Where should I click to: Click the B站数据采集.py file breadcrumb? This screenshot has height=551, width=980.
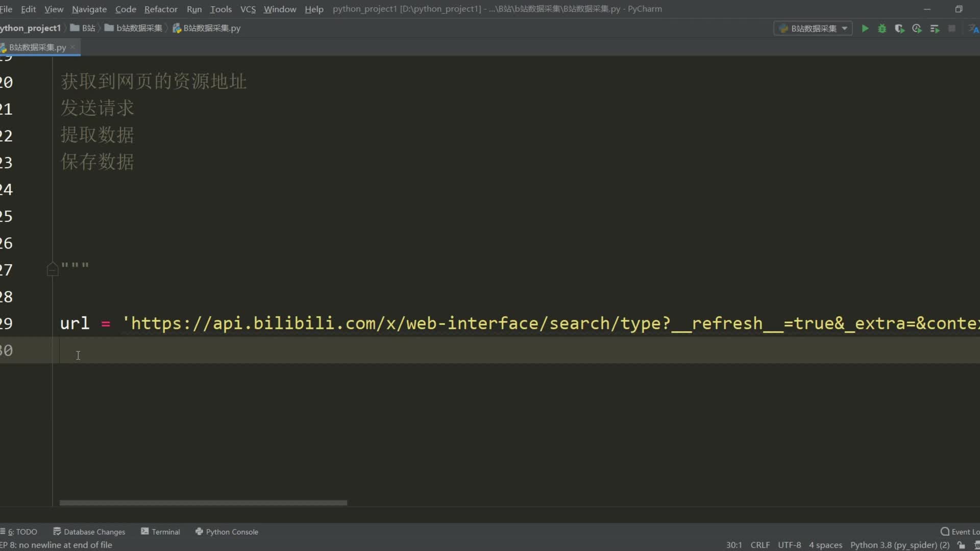(x=207, y=28)
